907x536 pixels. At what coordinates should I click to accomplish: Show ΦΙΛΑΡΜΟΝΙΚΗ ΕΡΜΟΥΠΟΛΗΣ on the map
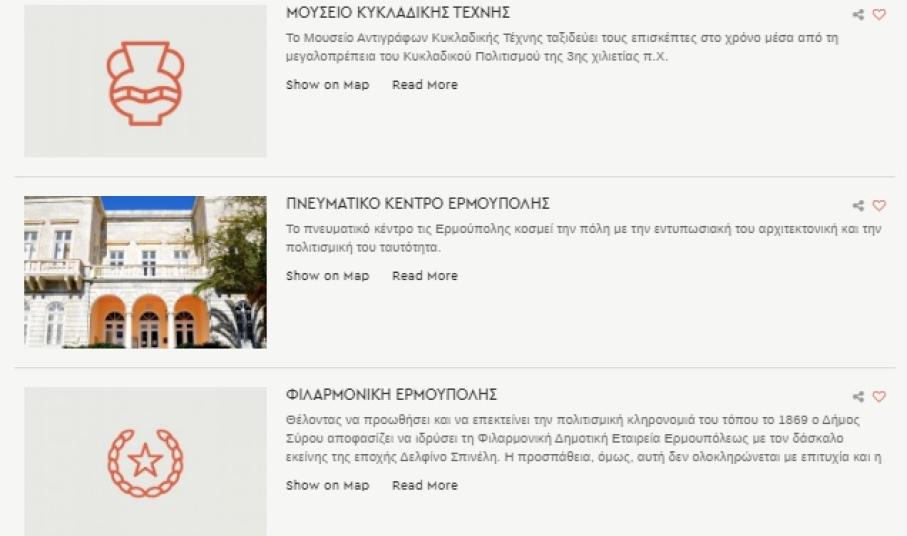coord(327,486)
